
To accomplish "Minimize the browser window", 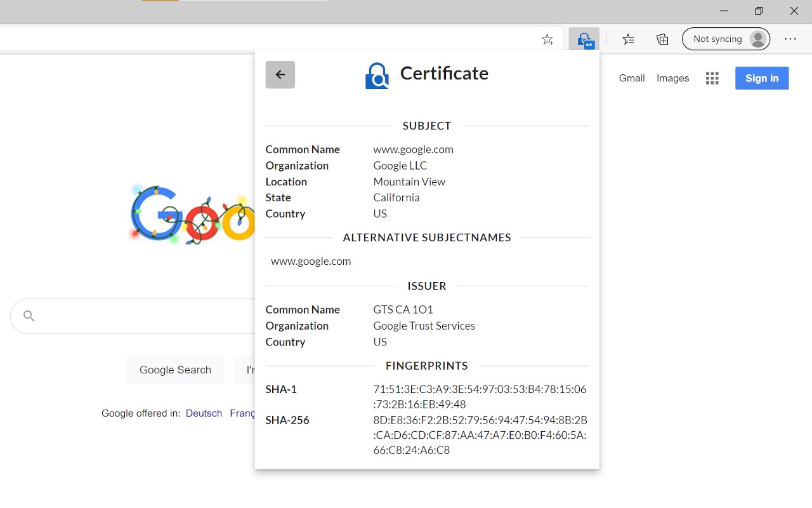I will coord(724,11).
